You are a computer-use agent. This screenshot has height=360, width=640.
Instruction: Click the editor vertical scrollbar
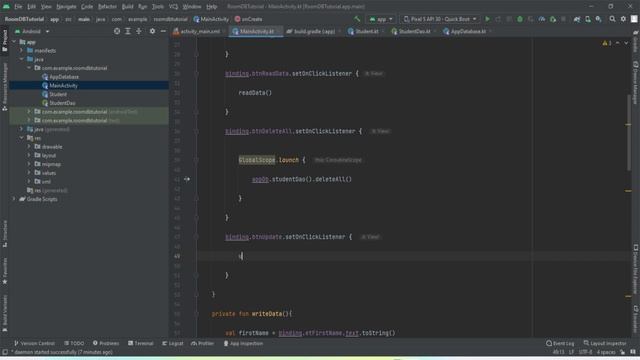628,133
